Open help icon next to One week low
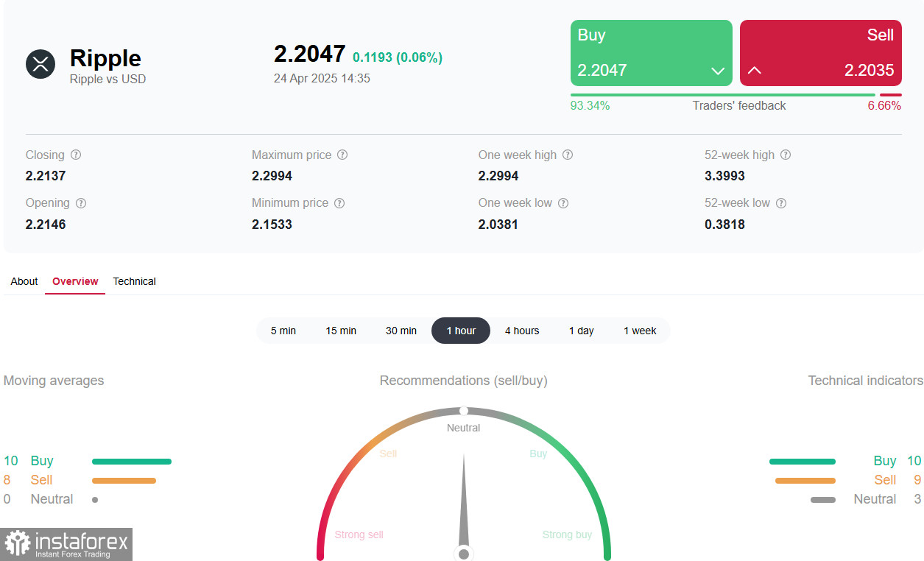The height and width of the screenshot is (561, 924). click(x=563, y=203)
